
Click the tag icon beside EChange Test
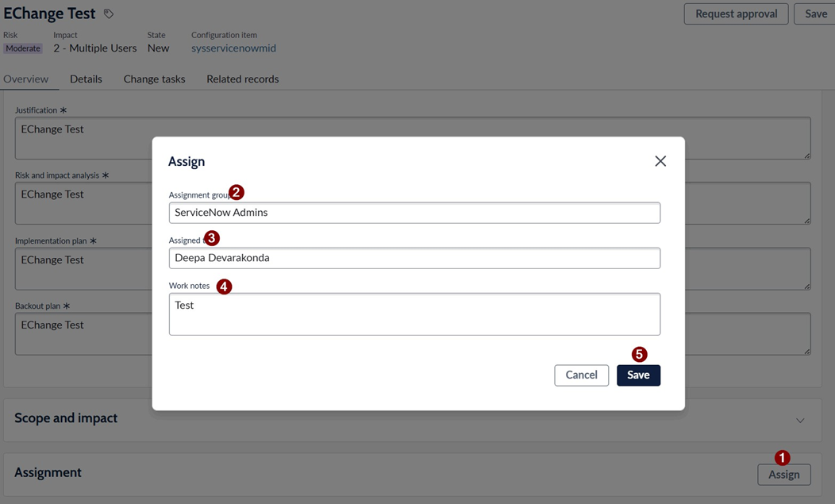pyautogui.click(x=109, y=13)
